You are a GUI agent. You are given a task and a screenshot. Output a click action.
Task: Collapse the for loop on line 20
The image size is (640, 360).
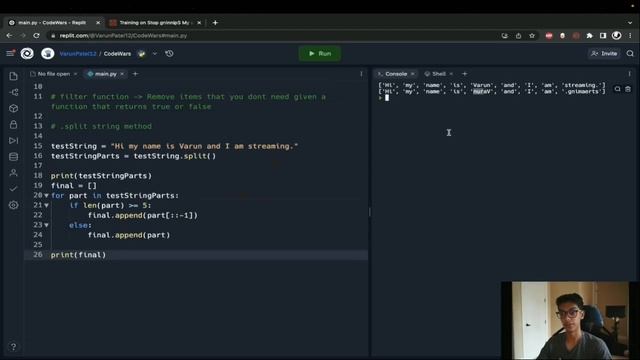(47, 196)
